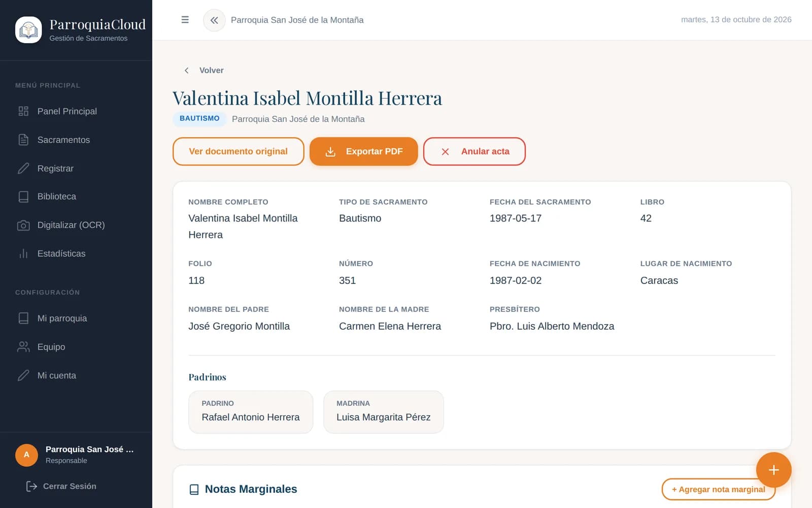Click Tipo de Sacramento value Bautismo

360,218
